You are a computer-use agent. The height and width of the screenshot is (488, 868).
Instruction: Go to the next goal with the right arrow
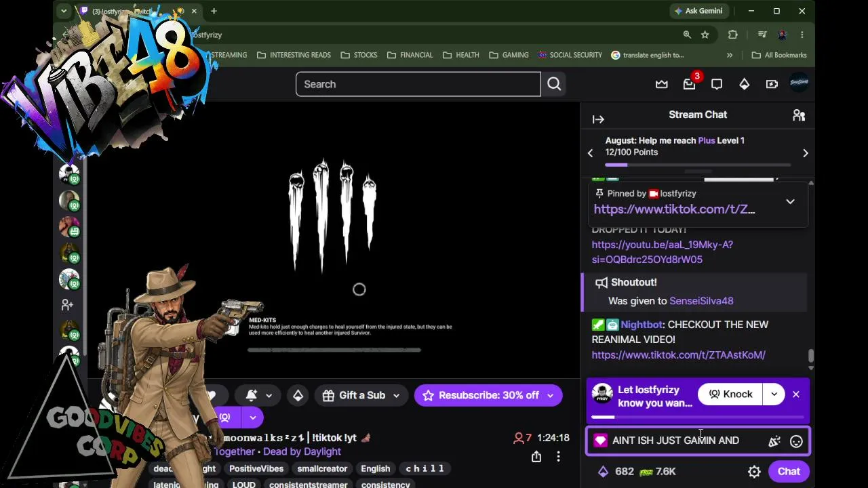click(806, 153)
